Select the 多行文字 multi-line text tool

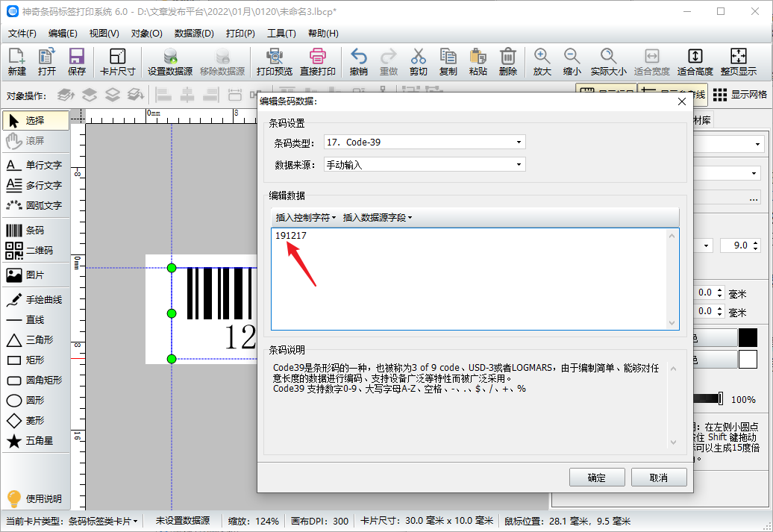(36, 185)
